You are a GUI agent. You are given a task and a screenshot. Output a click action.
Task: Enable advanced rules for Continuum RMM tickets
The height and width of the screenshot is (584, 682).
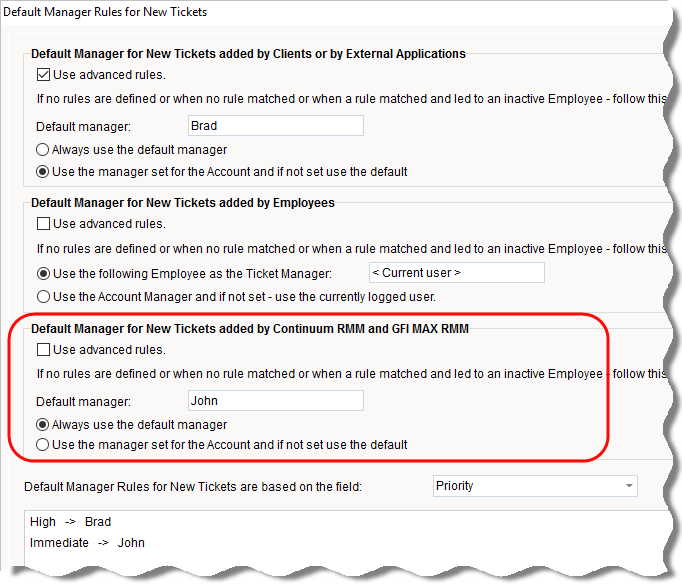click(44, 351)
